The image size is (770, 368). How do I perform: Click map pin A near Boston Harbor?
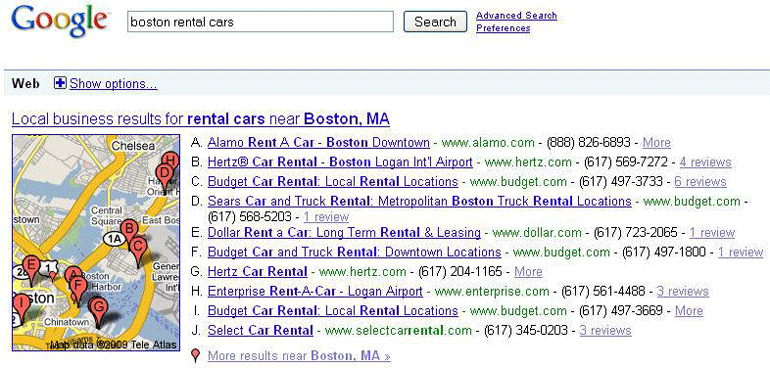(x=72, y=275)
